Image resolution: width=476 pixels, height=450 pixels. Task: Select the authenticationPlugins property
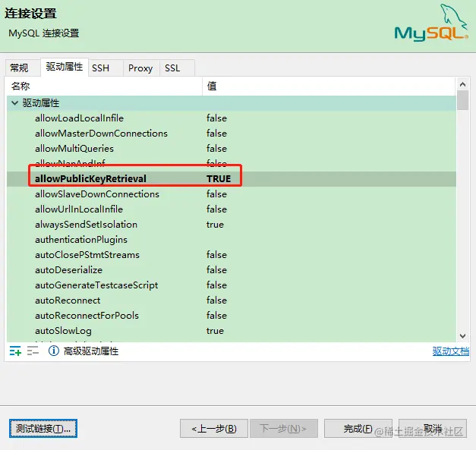pos(81,240)
